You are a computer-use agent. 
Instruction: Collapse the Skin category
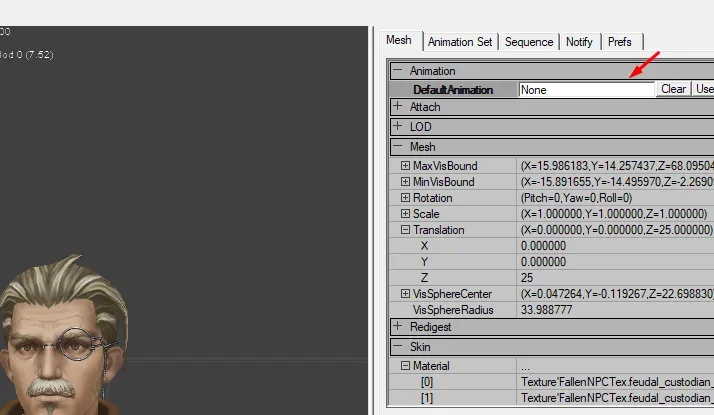pos(398,346)
